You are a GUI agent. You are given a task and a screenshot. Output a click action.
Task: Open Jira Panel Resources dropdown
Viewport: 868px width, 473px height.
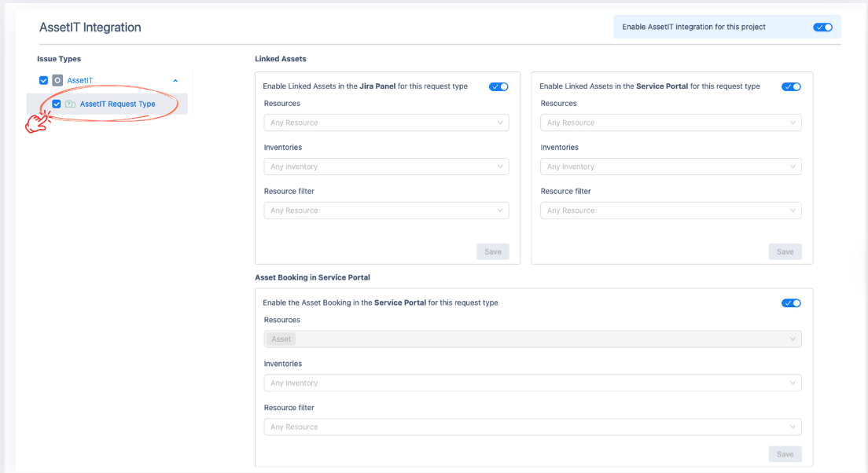click(386, 123)
